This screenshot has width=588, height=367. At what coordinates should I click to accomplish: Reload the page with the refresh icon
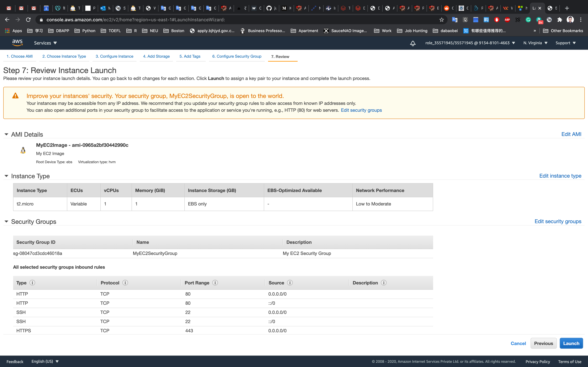tap(28, 20)
